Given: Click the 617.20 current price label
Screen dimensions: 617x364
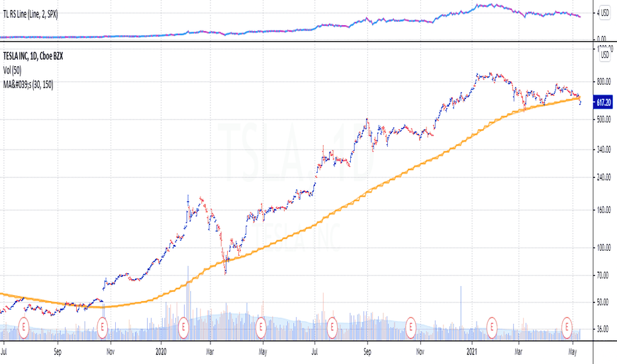Looking at the screenshot, I should coord(603,103).
